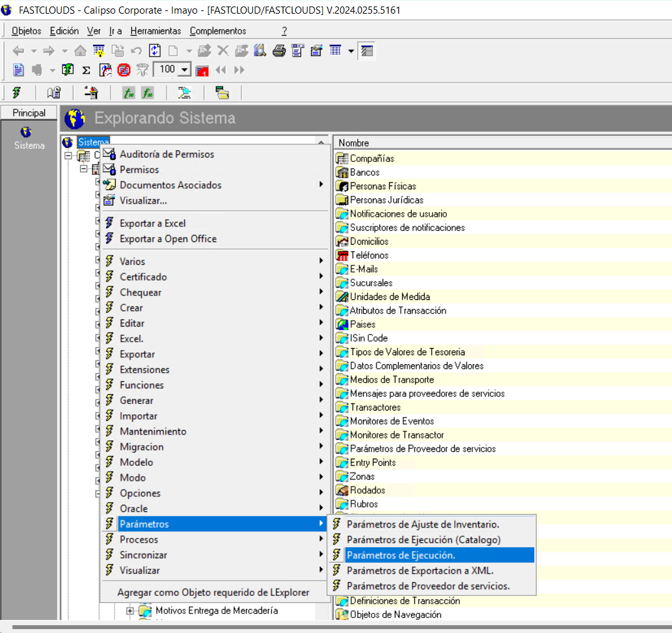The width and height of the screenshot is (672, 633).
Task: Click the green lightning bolt toolbar icon
Action: point(17,92)
